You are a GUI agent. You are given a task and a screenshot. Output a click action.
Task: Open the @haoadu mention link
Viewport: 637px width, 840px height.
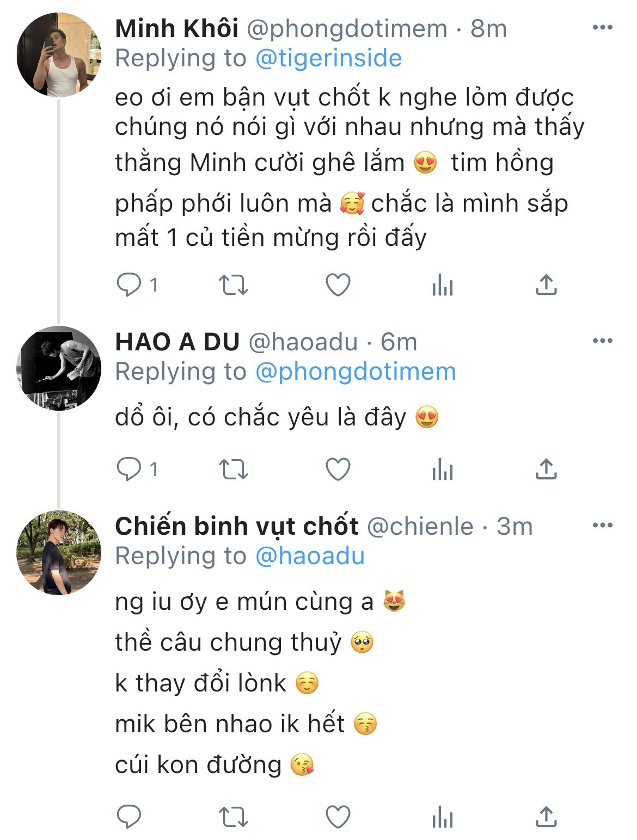pos(310,556)
